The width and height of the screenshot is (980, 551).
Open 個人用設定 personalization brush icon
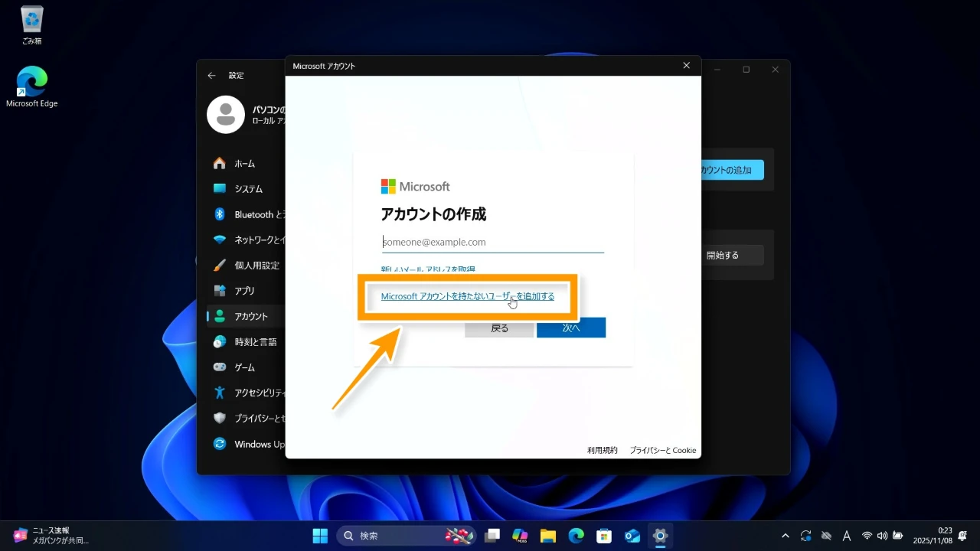pyautogui.click(x=220, y=266)
